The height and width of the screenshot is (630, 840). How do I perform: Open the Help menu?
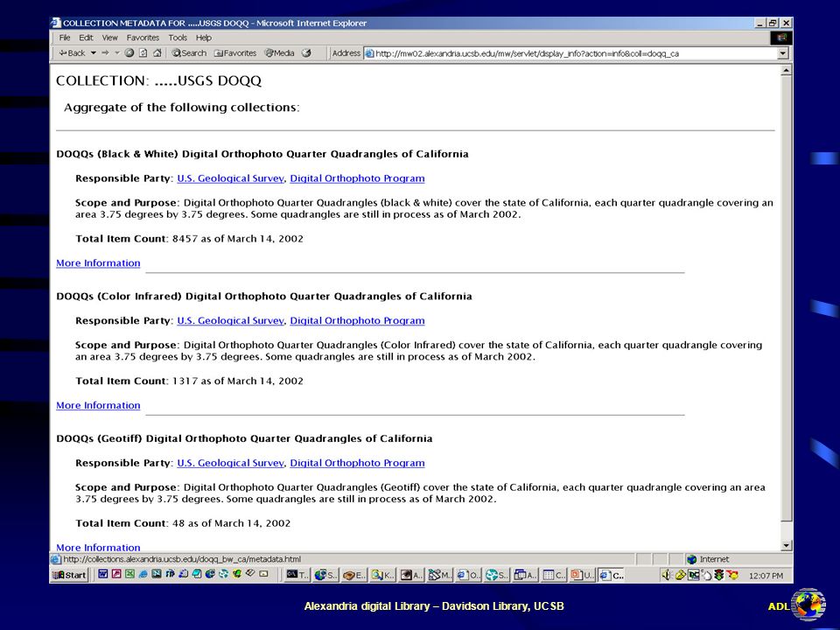pos(204,38)
